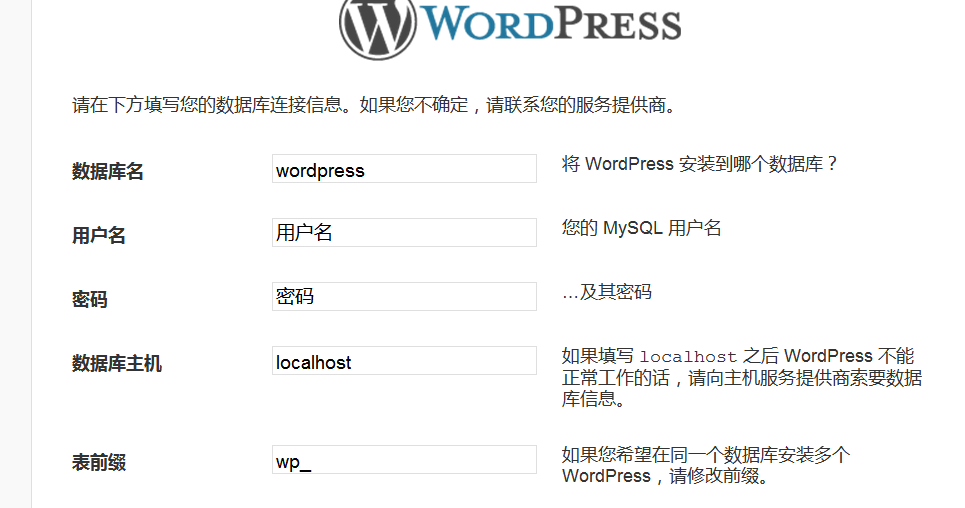Click the bold 数据库主机 label

(117, 364)
